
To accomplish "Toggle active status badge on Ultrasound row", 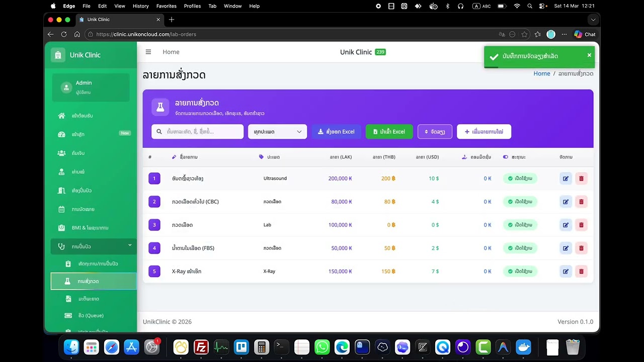I will point(520,178).
